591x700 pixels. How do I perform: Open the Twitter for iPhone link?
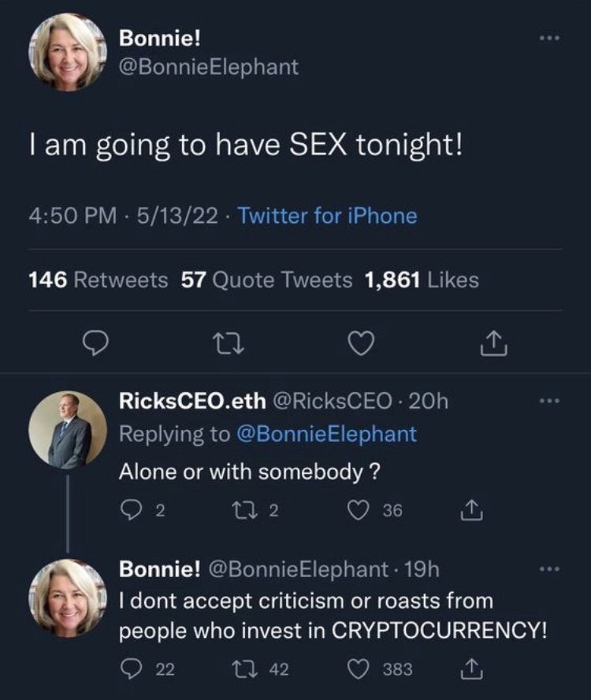point(328,216)
